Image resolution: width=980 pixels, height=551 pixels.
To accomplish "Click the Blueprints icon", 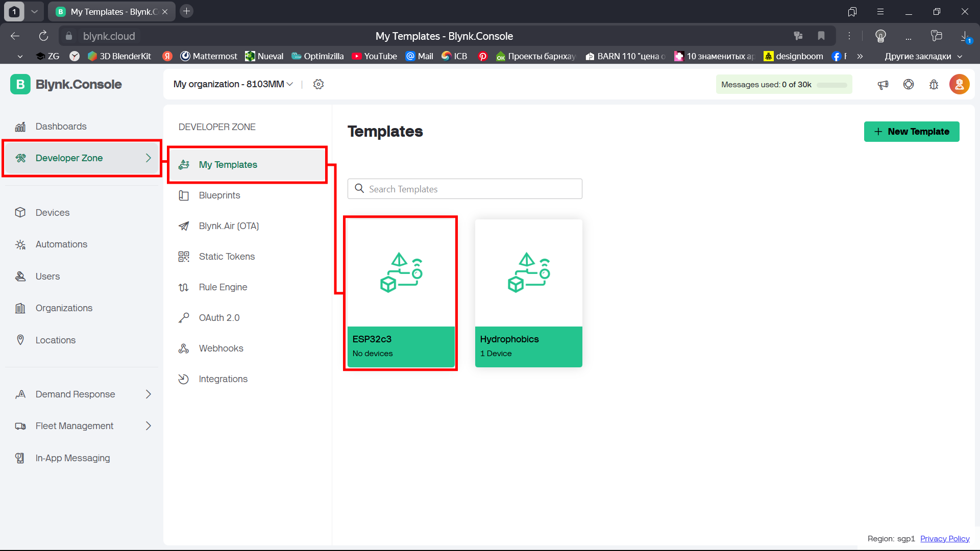I will click(x=184, y=195).
